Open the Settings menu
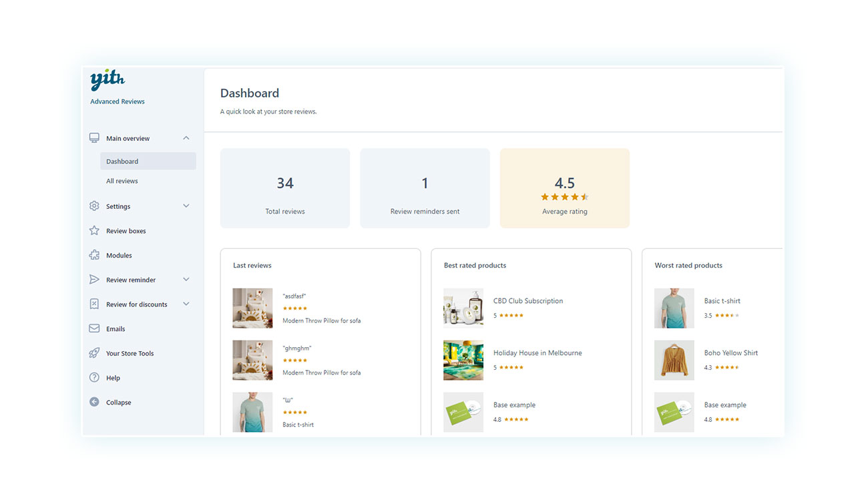The height and width of the screenshot is (504, 868). pyautogui.click(x=118, y=207)
